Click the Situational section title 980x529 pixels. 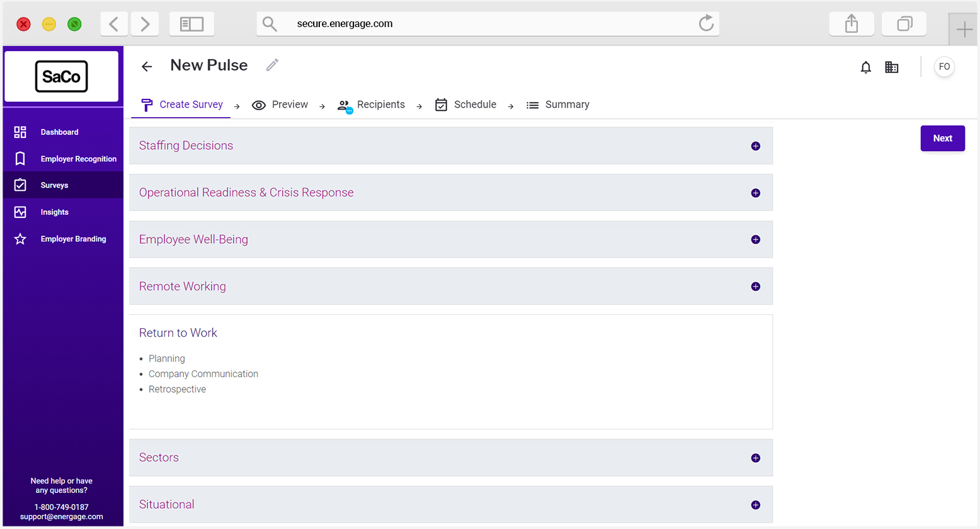[166, 504]
